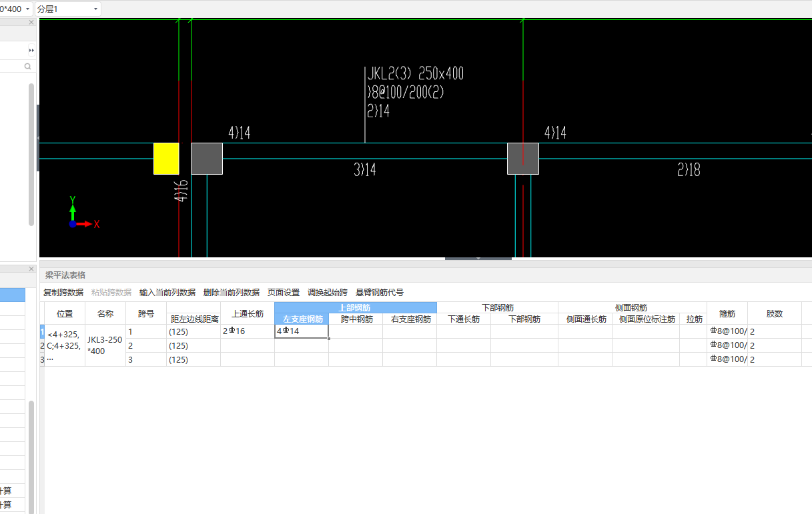The image size is (812, 514).
Task: Click the 2⌀18 bottom rebar label
Action: tap(689, 170)
